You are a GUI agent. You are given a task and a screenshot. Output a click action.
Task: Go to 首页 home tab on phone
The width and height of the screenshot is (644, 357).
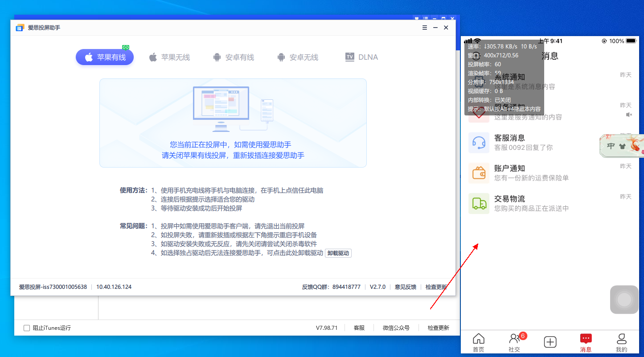pos(479,343)
